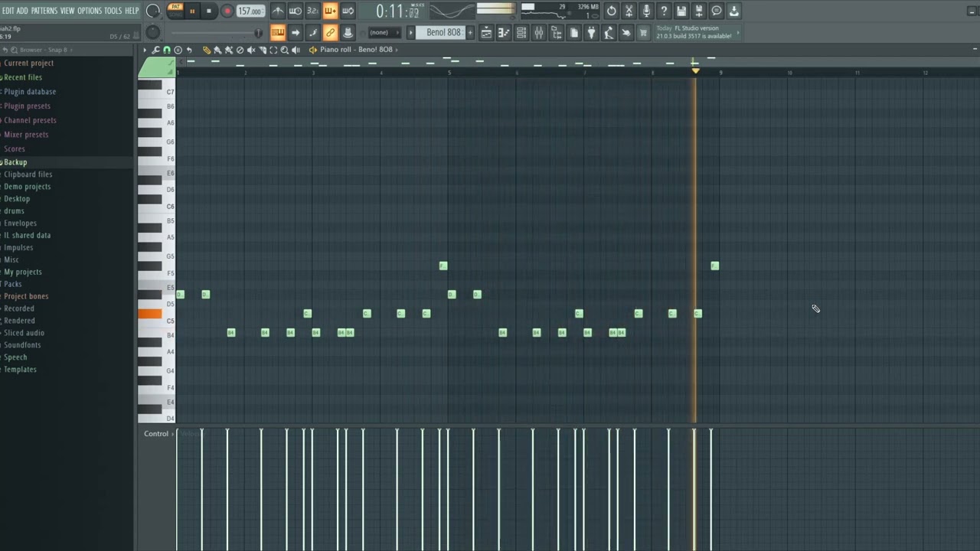Open the Playlist view from toolbar

[486, 33]
